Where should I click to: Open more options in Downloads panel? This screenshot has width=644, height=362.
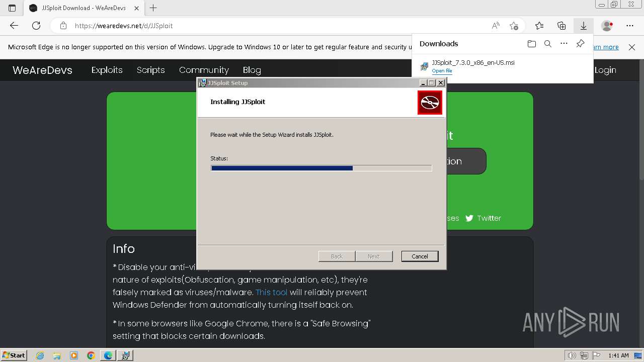click(564, 44)
